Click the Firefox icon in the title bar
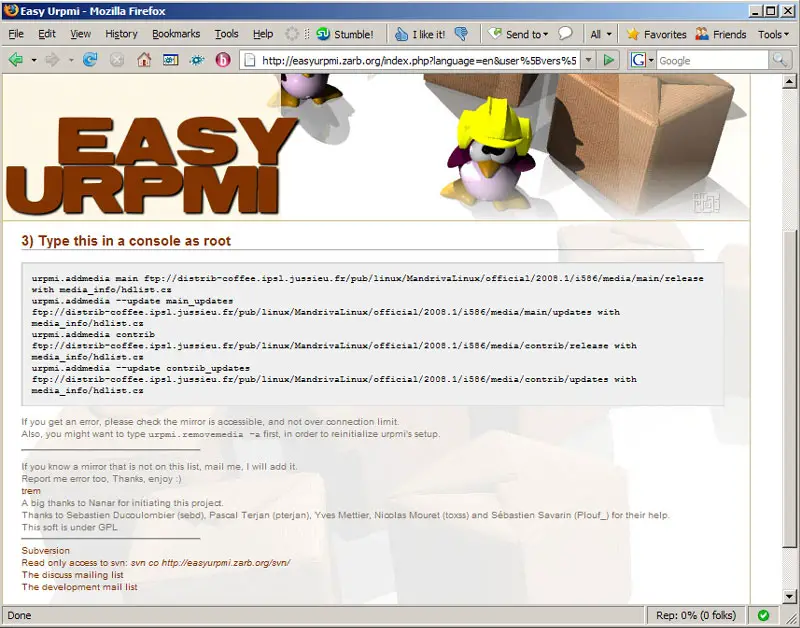800x628 pixels. (10, 10)
